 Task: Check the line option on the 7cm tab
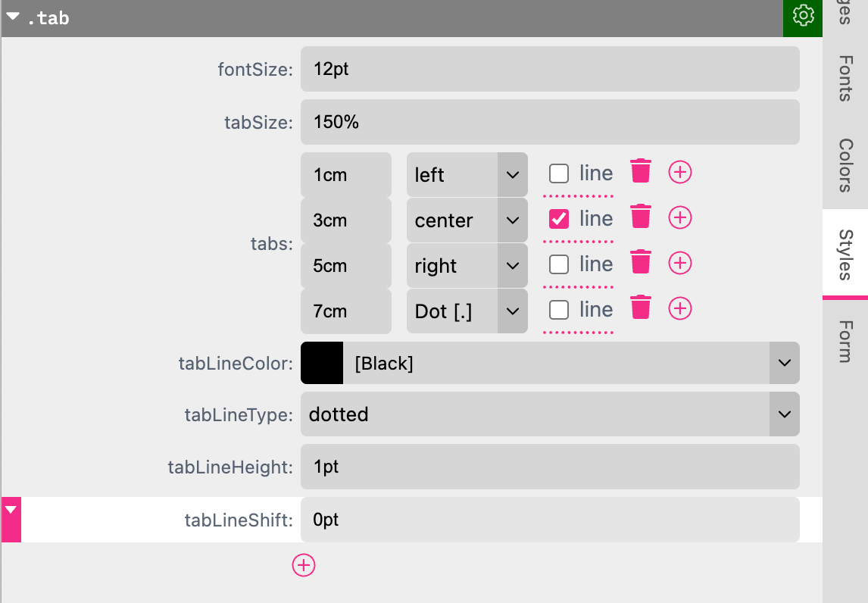coord(559,308)
